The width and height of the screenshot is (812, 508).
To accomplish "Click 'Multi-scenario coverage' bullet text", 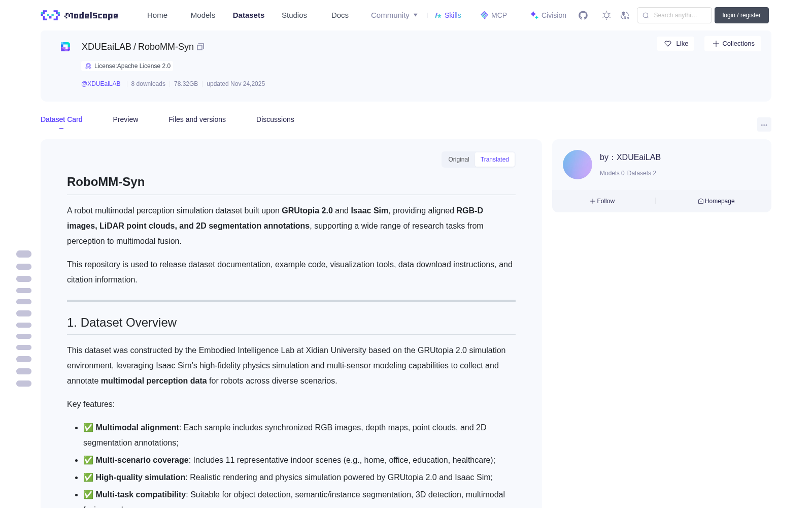I will pos(142,460).
